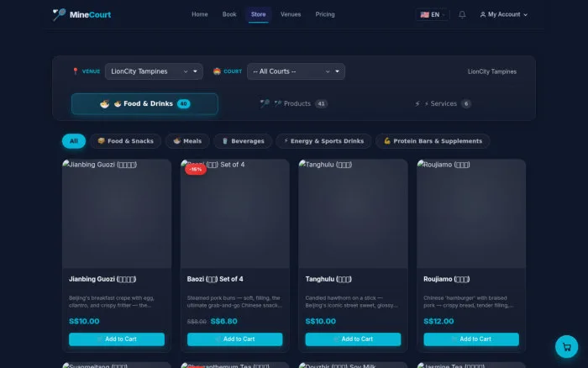Click the -16% discount badge on Baozi
This screenshot has height=368, width=588.
coord(195,169)
